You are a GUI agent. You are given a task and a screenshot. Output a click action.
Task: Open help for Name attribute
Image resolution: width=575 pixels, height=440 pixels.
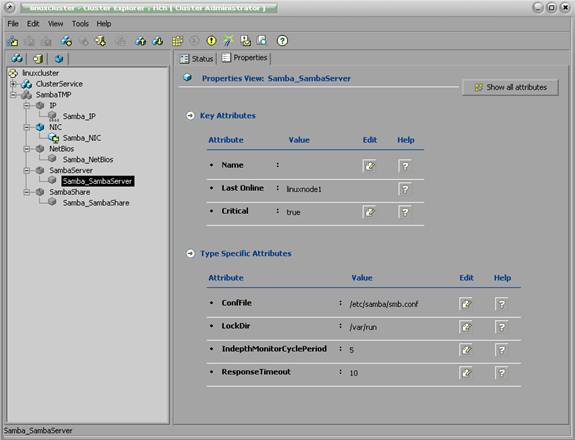click(x=405, y=166)
